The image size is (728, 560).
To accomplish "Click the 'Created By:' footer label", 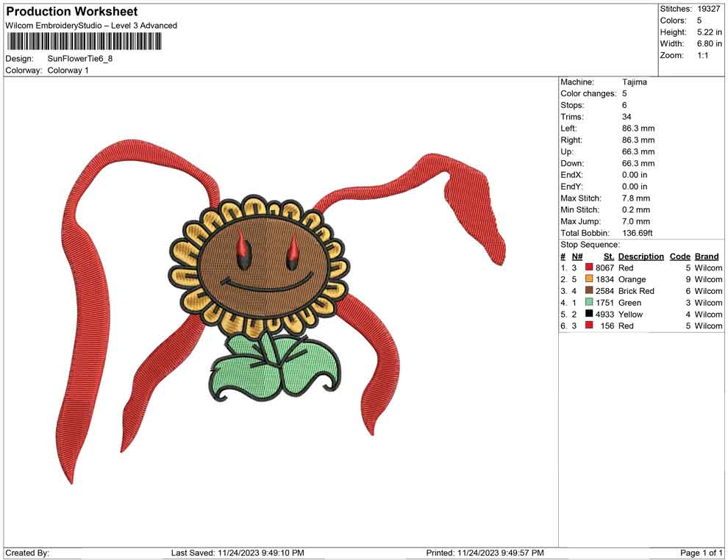I will [x=27, y=553].
